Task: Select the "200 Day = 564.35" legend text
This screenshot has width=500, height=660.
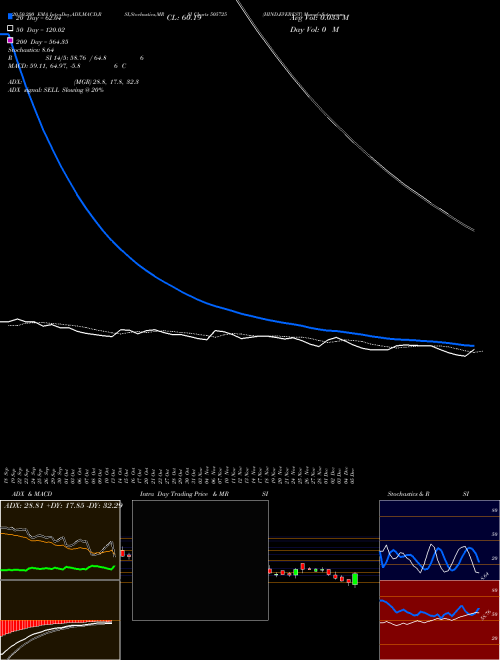Action: pos(42,42)
